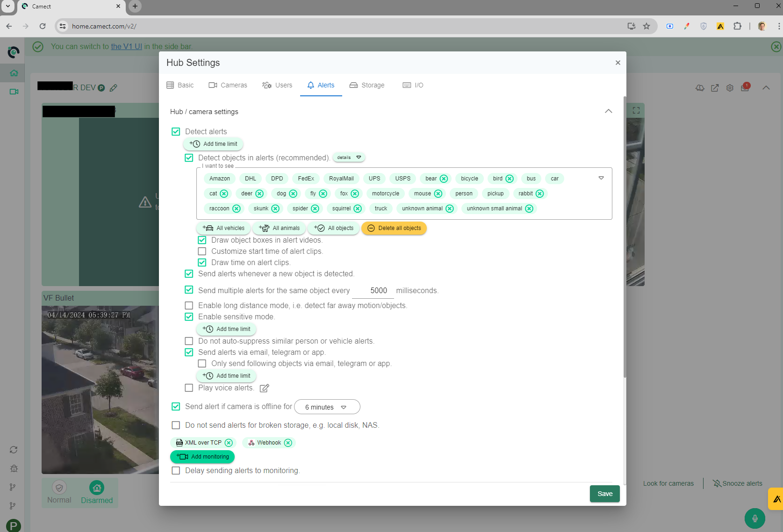Image resolution: width=783 pixels, height=532 pixels.
Task: Add All vehicles objects
Action: click(x=223, y=228)
